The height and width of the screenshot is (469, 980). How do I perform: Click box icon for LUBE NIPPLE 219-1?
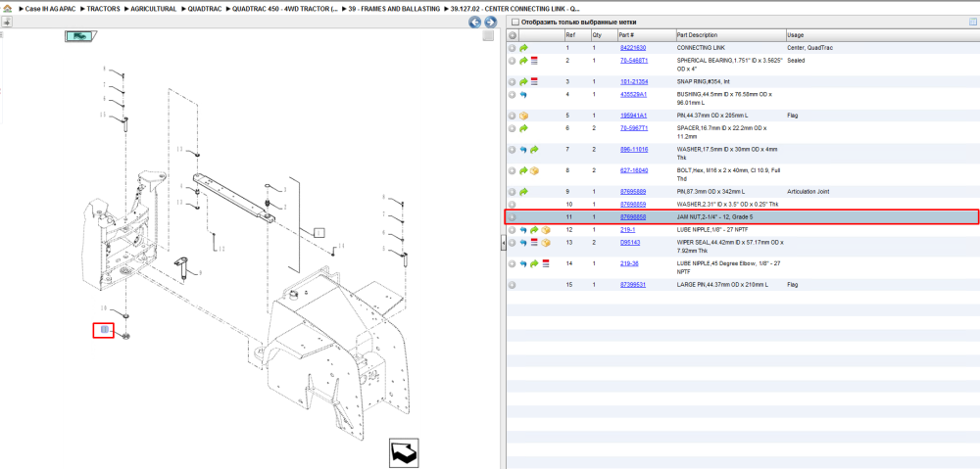pyautogui.click(x=546, y=230)
